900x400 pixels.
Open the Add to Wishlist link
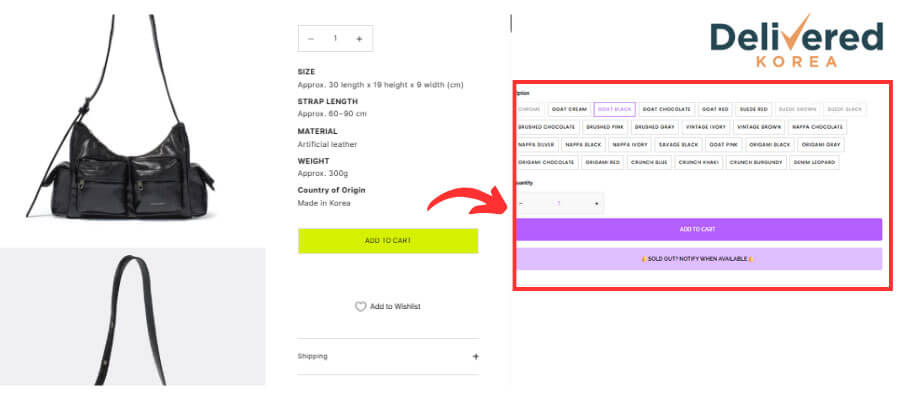(395, 307)
